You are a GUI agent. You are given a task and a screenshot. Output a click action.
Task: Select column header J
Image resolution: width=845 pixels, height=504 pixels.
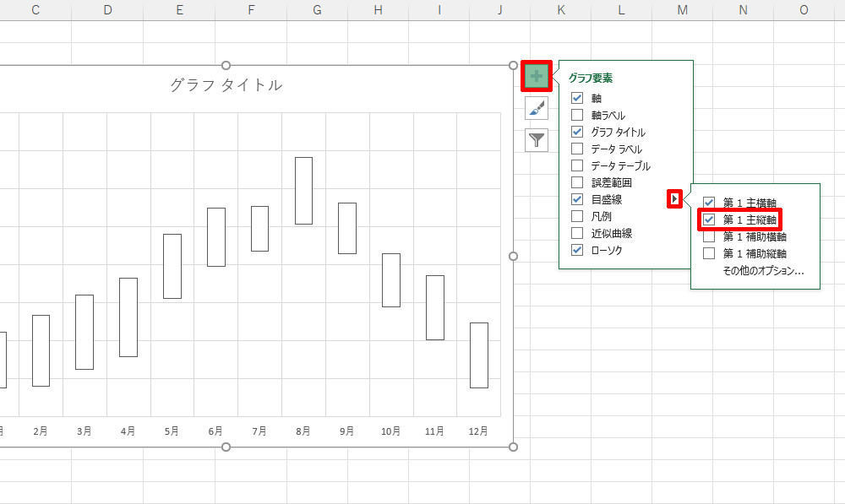[x=499, y=9]
